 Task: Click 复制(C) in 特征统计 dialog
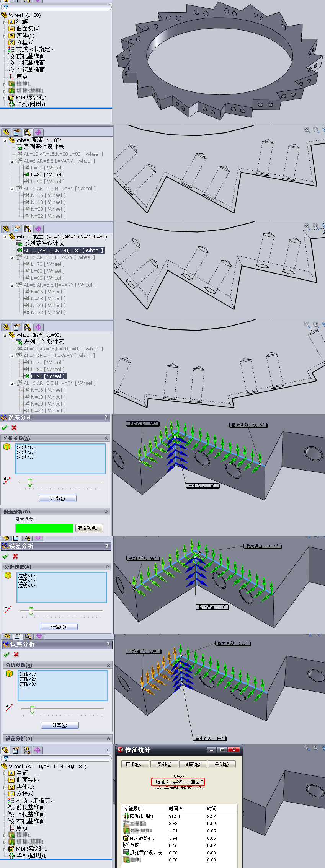pos(164,764)
